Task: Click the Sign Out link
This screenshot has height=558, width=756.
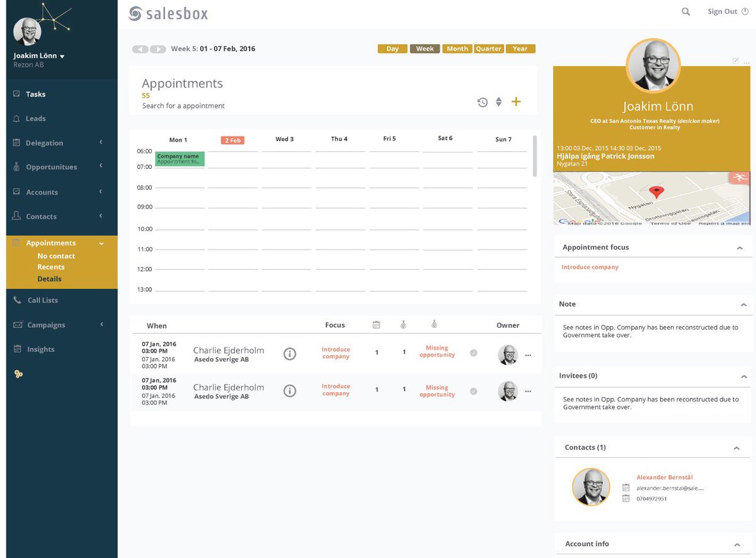Action: pyautogui.click(x=722, y=11)
